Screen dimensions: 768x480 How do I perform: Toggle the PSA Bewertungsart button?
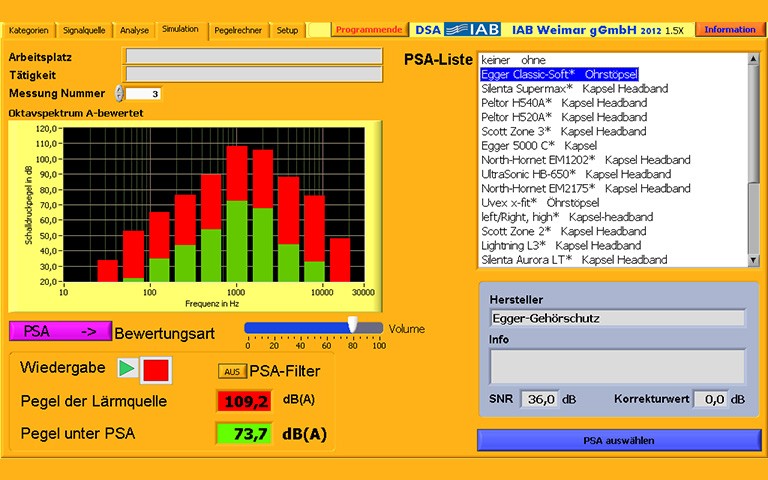coord(59,331)
